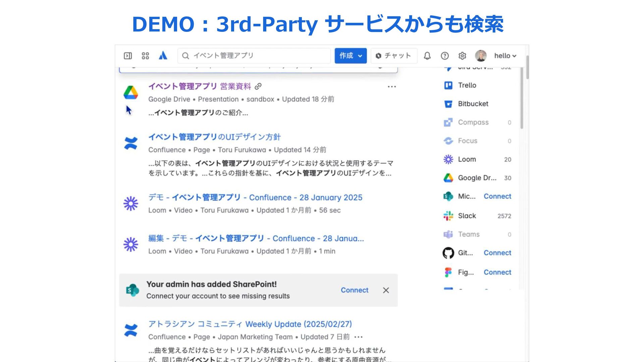Open the app switcher grid icon
This screenshot has width=644, height=362.
coord(145,56)
